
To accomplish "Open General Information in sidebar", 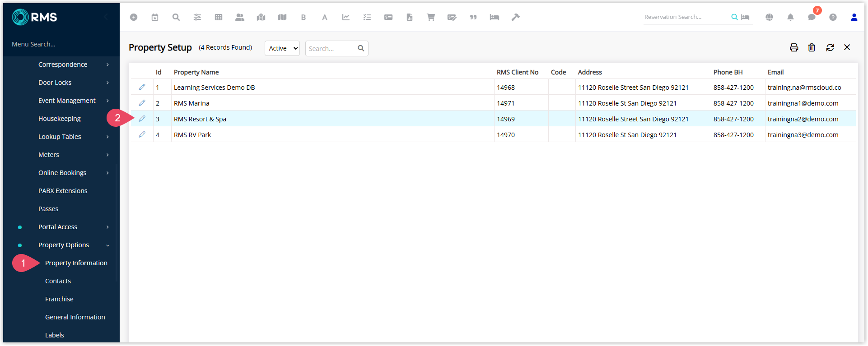I will tap(75, 317).
